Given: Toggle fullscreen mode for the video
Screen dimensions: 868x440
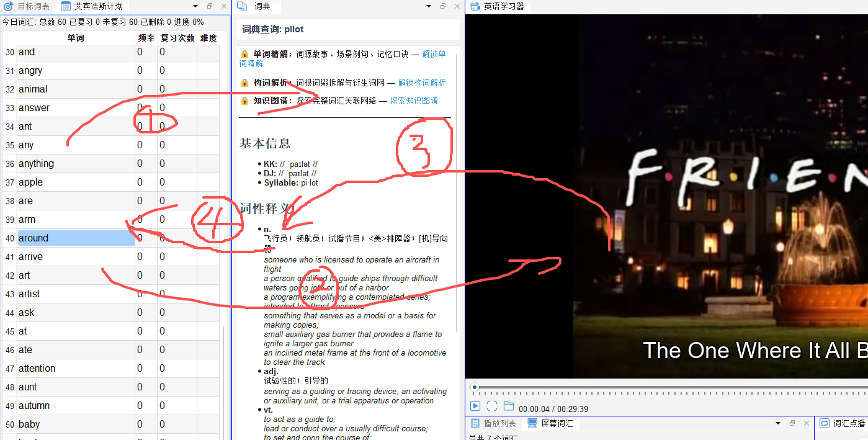Looking at the screenshot, I should click(x=492, y=406).
